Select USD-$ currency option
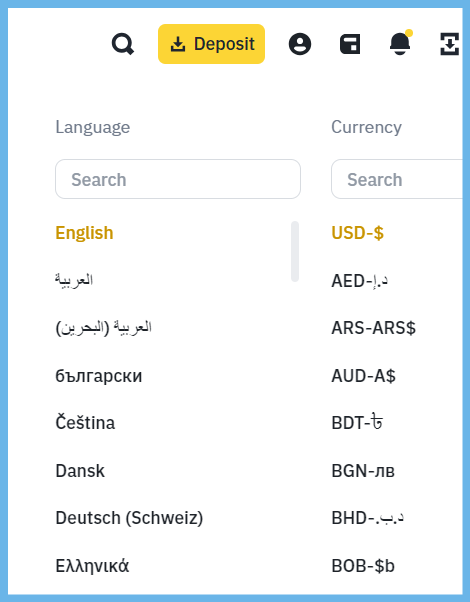This screenshot has width=470, height=602. (x=357, y=233)
